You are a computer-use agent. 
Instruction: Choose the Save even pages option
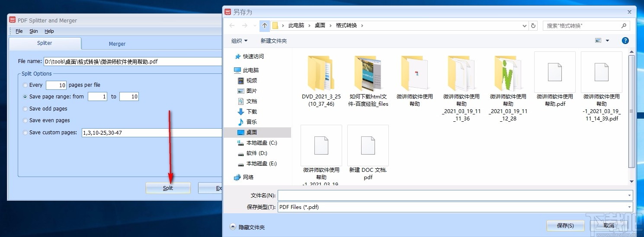(x=26, y=120)
